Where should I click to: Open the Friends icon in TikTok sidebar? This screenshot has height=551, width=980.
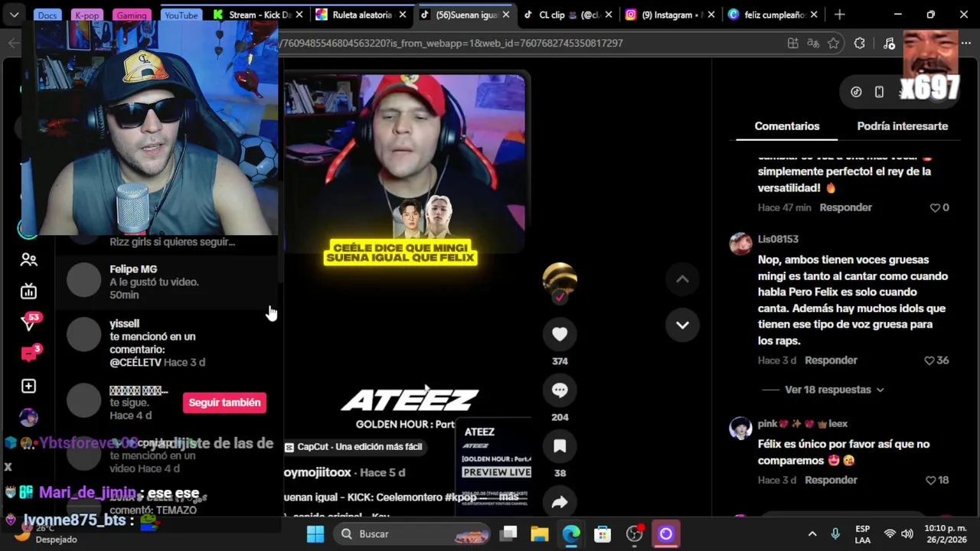(x=29, y=259)
